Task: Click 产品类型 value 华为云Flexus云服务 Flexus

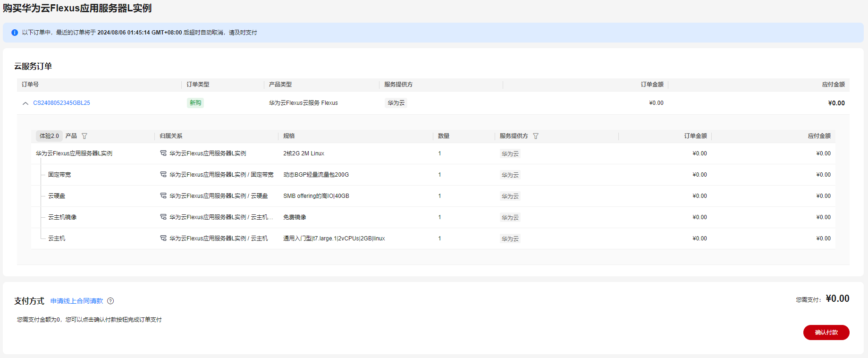Action: click(x=303, y=103)
